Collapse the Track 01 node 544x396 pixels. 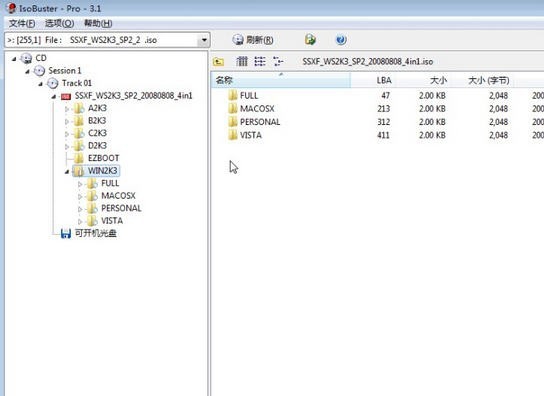click(41, 84)
